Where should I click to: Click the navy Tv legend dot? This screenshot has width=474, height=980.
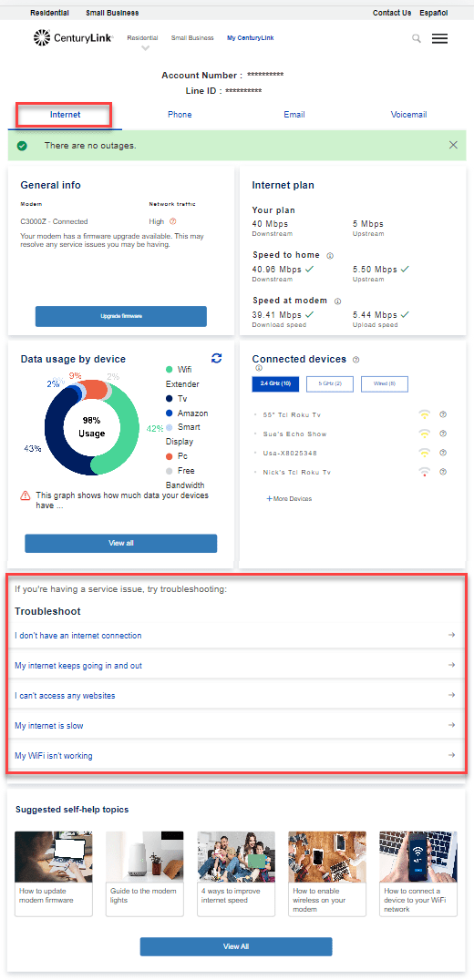click(169, 399)
